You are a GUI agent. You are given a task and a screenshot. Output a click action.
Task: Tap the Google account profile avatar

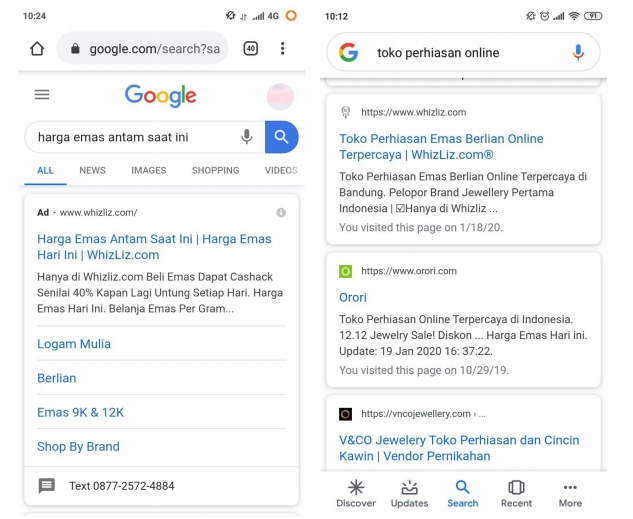(280, 96)
